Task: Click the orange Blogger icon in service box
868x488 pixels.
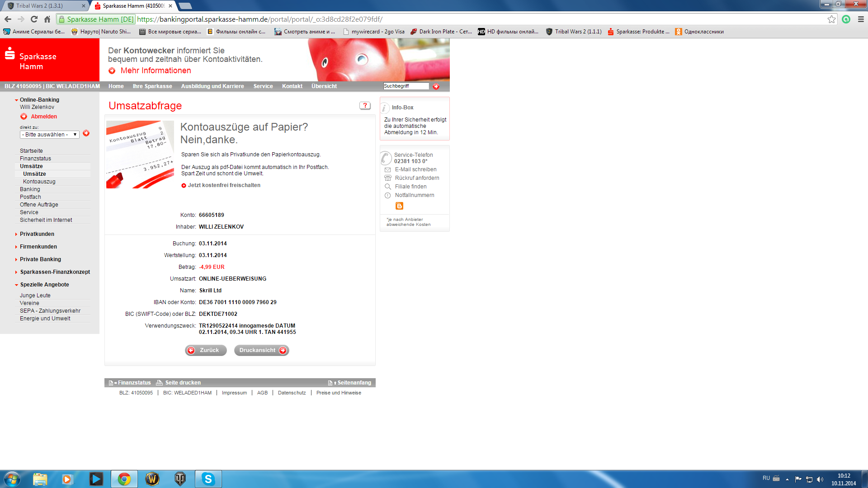Action: (399, 206)
